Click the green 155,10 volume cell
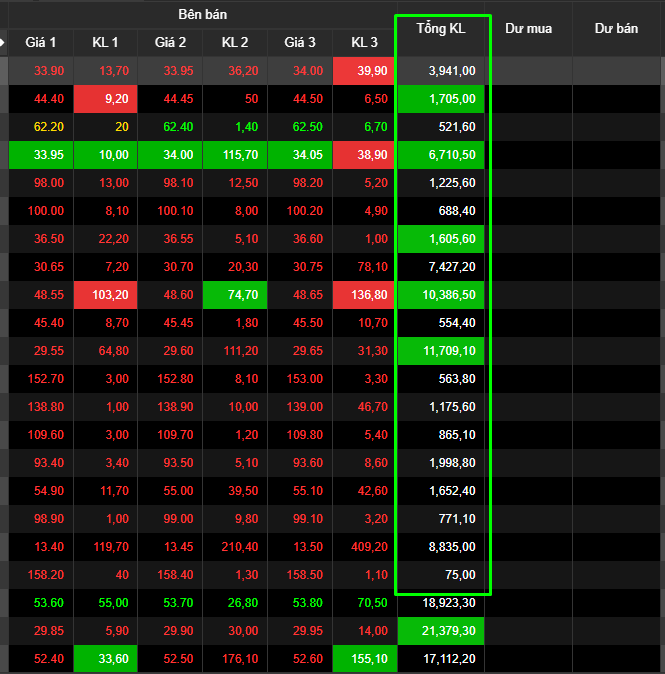 tap(365, 660)
